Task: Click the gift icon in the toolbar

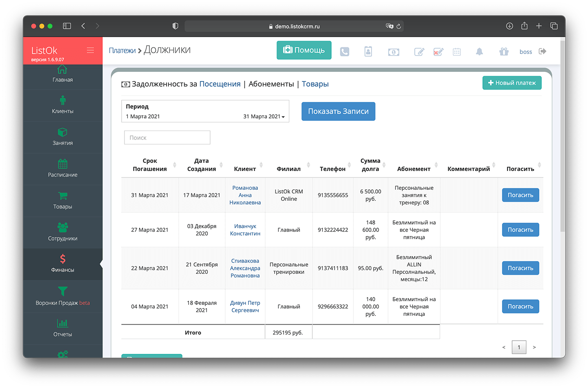Action: tap(504, 51)
